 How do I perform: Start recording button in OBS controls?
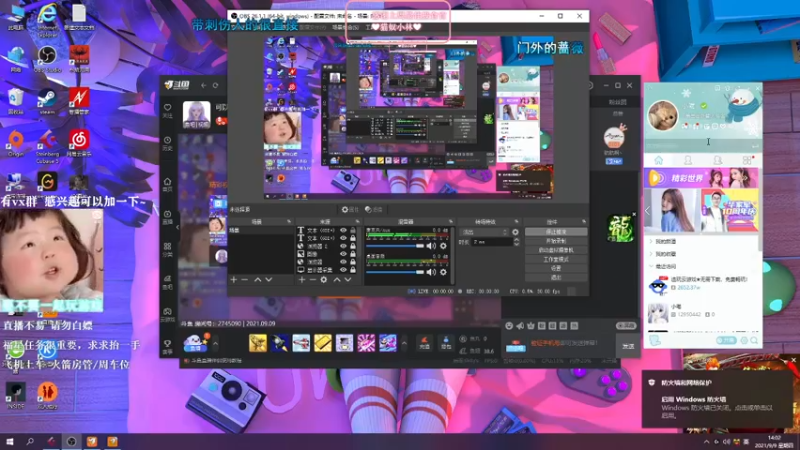pos(556,241)
